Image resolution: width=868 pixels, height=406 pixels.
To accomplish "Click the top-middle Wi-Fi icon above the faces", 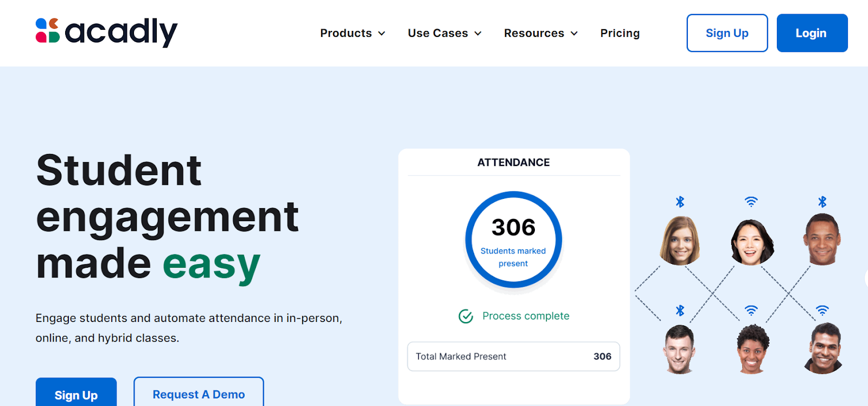I will pyautogui.click(x=751, y=202).
